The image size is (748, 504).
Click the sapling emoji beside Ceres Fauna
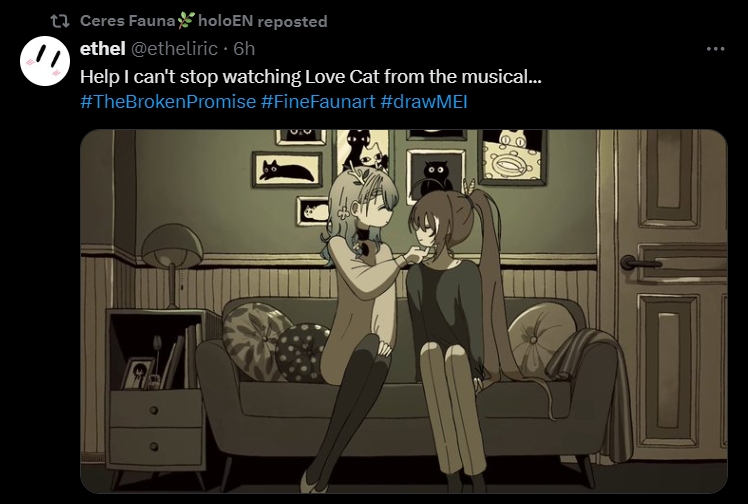click(186, 21)
